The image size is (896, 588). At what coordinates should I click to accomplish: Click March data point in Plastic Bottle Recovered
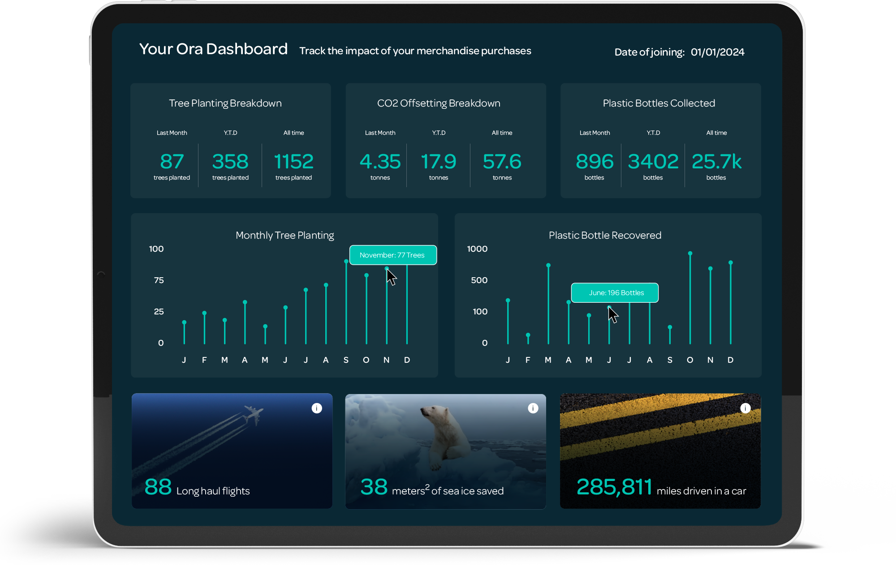point(548,265)
